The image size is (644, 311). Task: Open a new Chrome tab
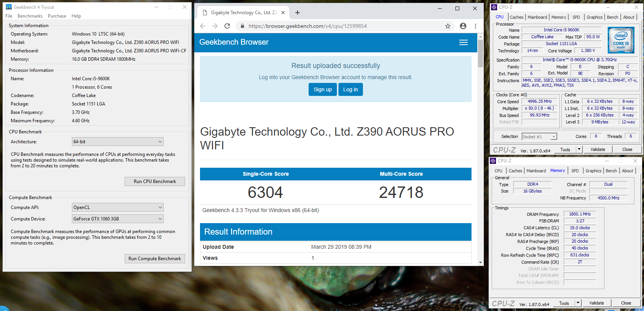[x=298, y=13]
